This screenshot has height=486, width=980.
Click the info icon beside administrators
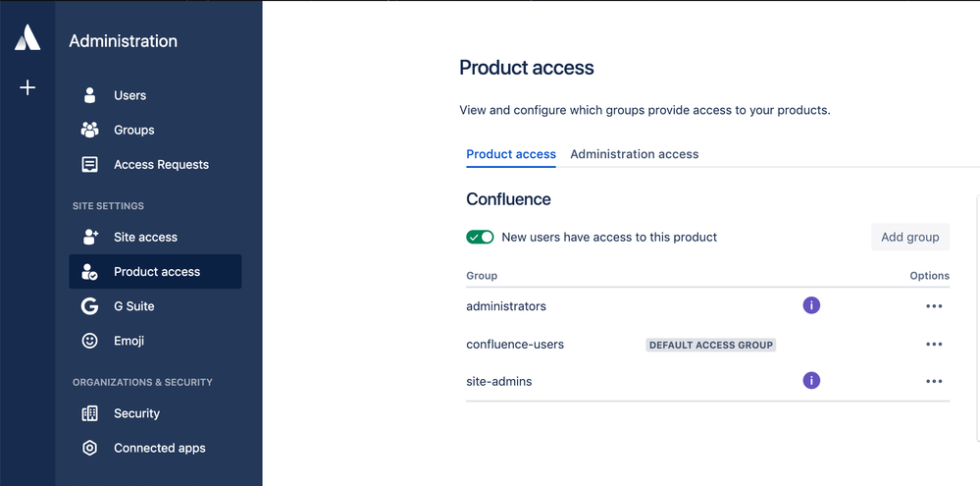point(811,305)
